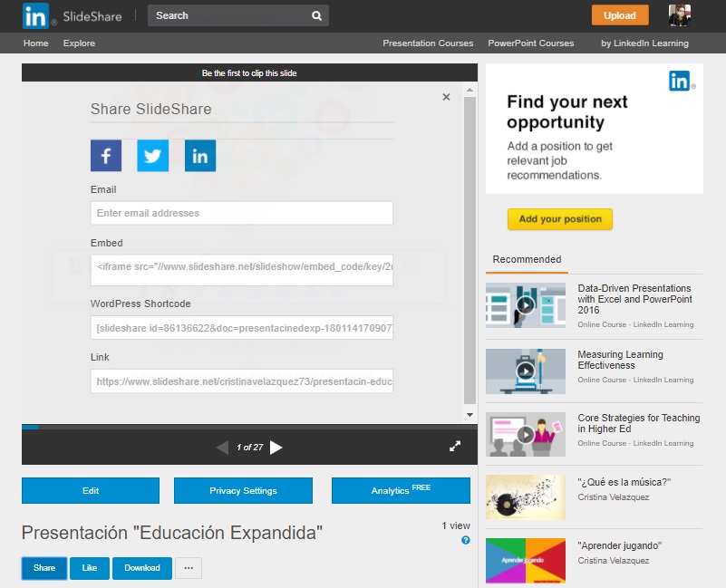Click the Enter email addresses field
Screen dimensions: 726x588
[242, 213]
